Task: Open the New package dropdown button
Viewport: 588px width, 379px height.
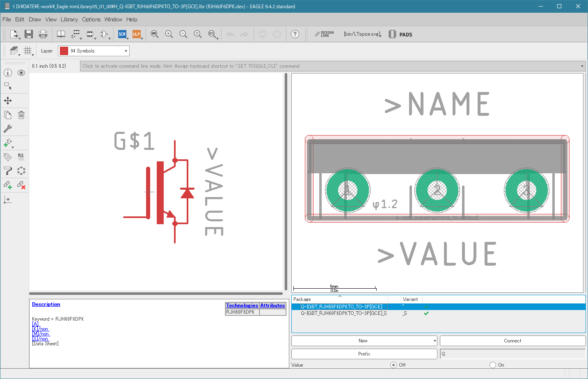Action: coord(364,341)
